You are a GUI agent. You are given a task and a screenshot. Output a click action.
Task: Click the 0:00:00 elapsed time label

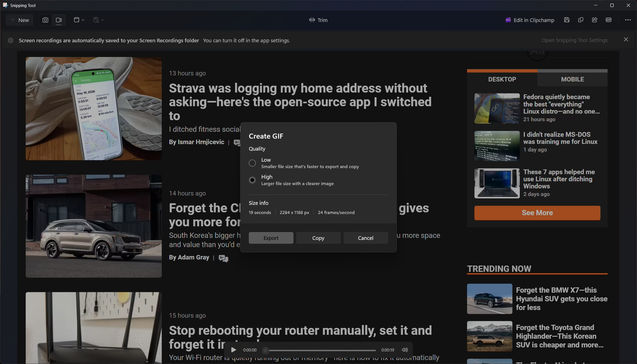(250, 350)
